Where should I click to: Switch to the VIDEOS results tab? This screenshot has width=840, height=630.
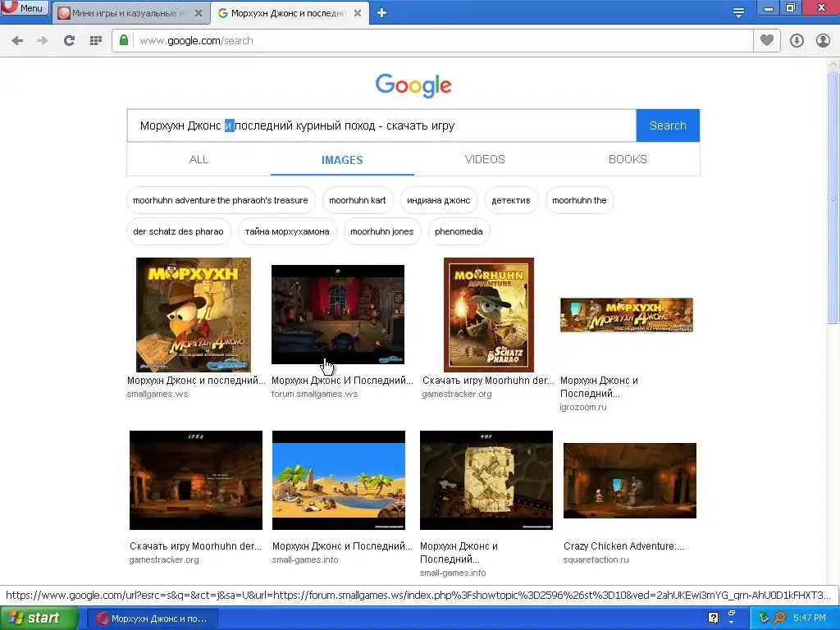pyautogui.click(x=485, y=160)
